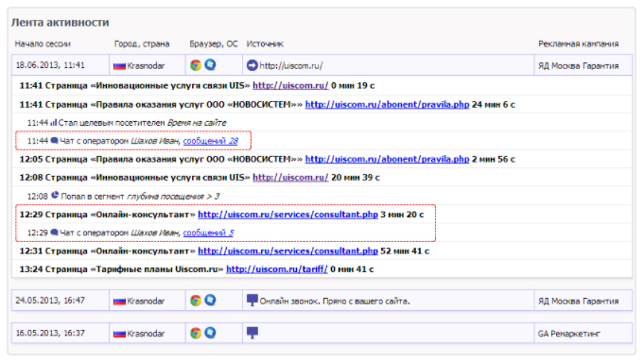The height and width of the screenshot is (363, 644).
Task: Open http://uiscom.ru/ link at 12:08 entry
Action: coord(290,178)
